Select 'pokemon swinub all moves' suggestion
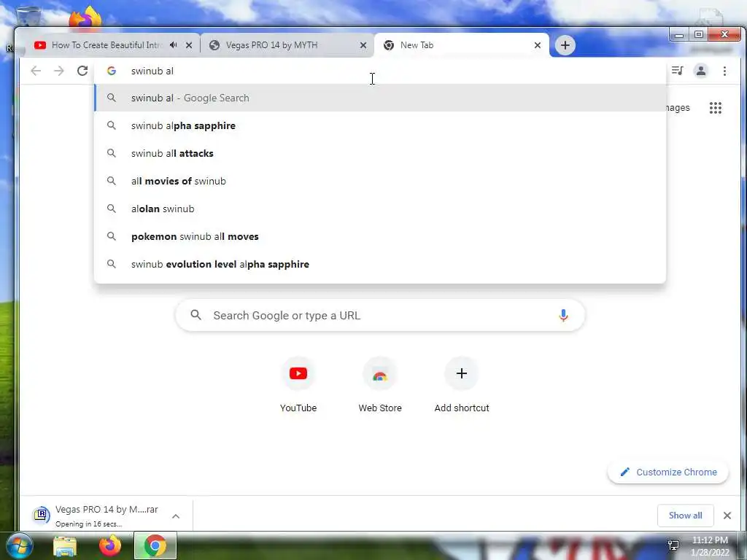Viewport: 747px width, 560px height. [380, 236]
